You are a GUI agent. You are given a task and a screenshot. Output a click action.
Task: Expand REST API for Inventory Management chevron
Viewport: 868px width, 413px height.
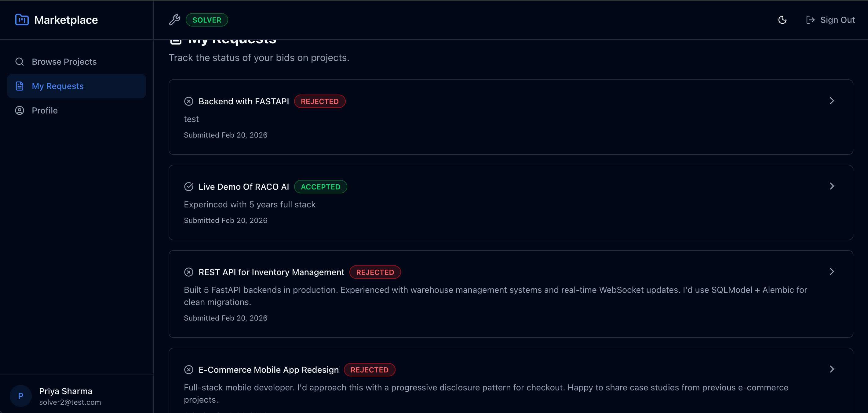pyautogui.click(x=832, y=272)
